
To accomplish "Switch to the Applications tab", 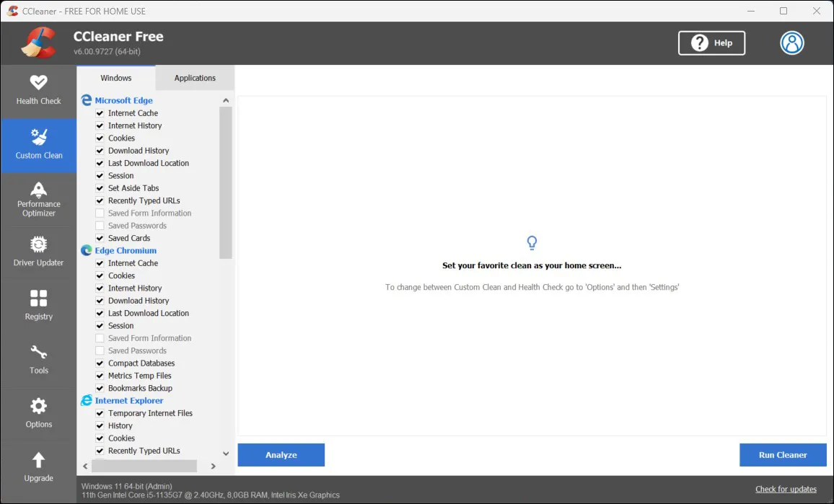I will point(195,78).
